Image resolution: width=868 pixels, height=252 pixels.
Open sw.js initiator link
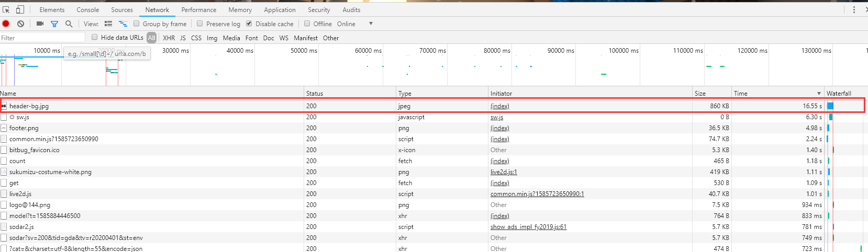coord(496,117)
